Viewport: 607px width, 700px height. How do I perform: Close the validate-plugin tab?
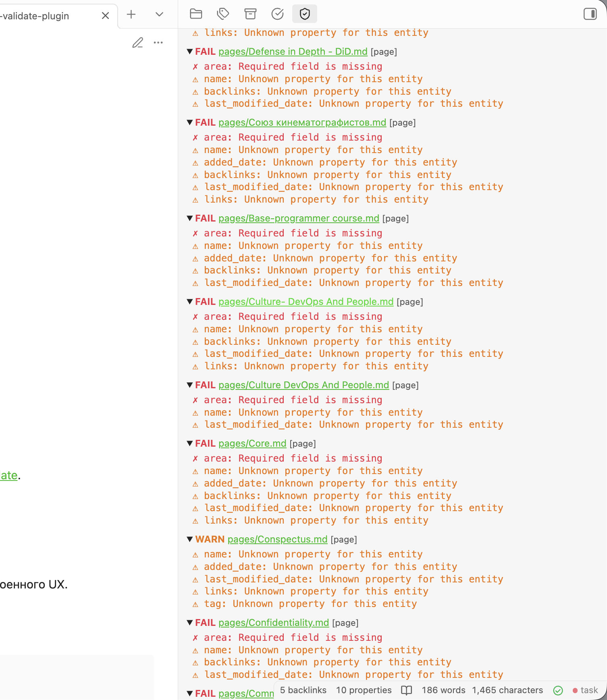click(105, 16)
